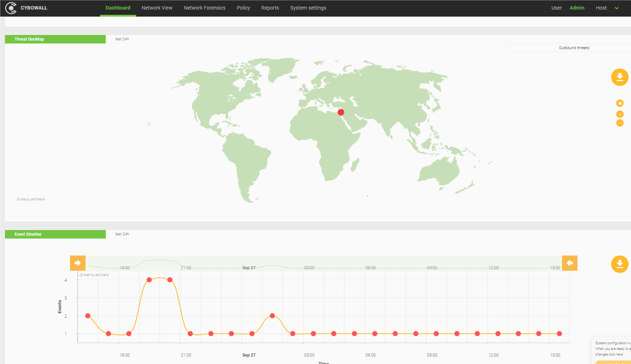Select the first peak point at 4 events
Screen dimensions: 631x364
pyautogui.click(x=149, y=280)
